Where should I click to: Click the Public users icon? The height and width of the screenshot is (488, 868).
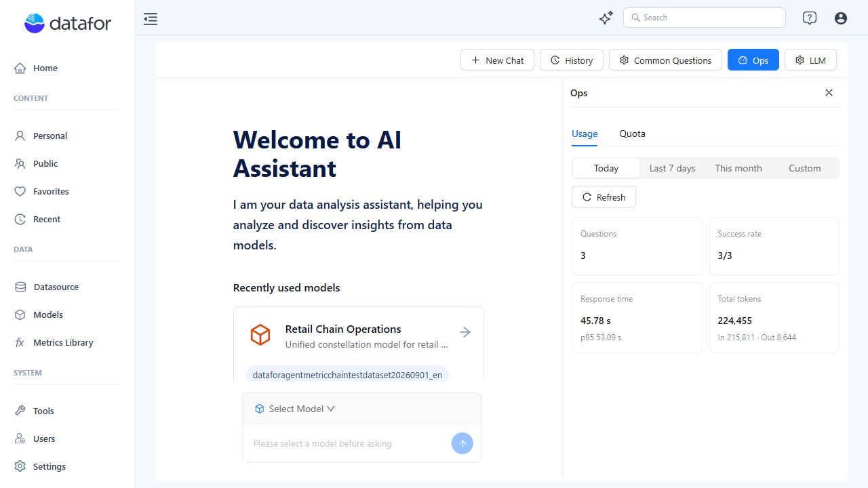point(20,163)
